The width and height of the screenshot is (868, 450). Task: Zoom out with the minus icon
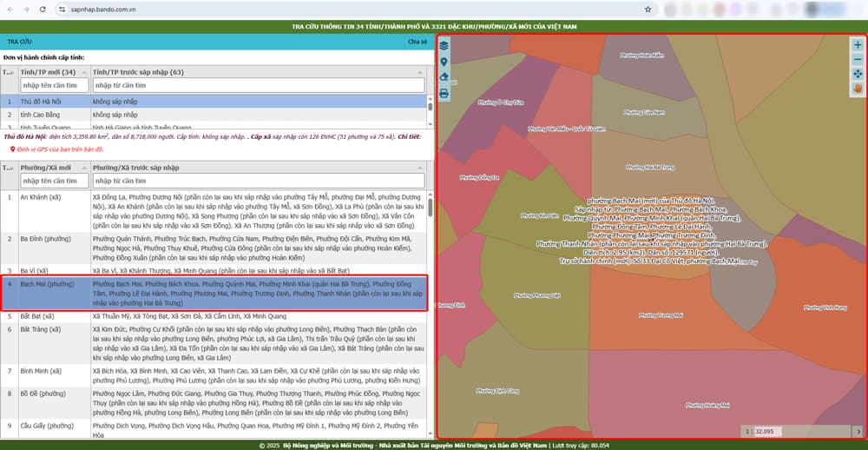(x=858, y=60)
